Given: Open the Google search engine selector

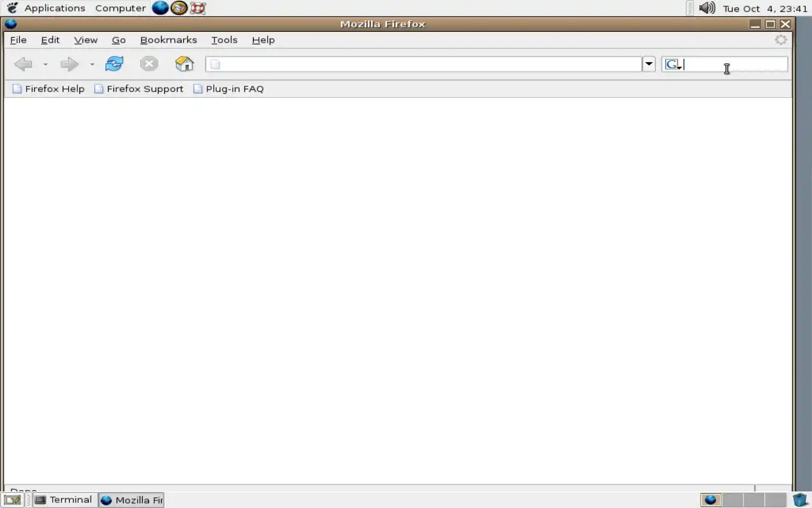Looking at the screenshot, I should click(x=673, y=64).
